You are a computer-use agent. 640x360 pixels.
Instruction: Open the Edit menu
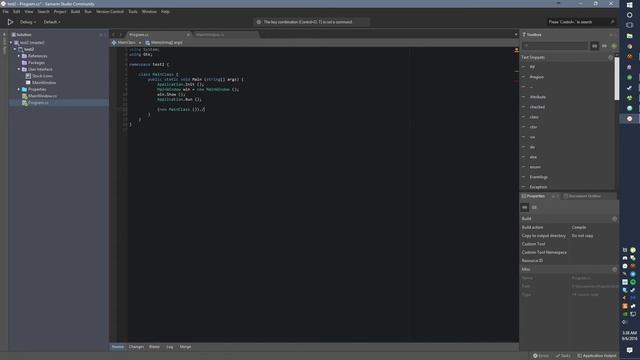(x=17, y=12)
